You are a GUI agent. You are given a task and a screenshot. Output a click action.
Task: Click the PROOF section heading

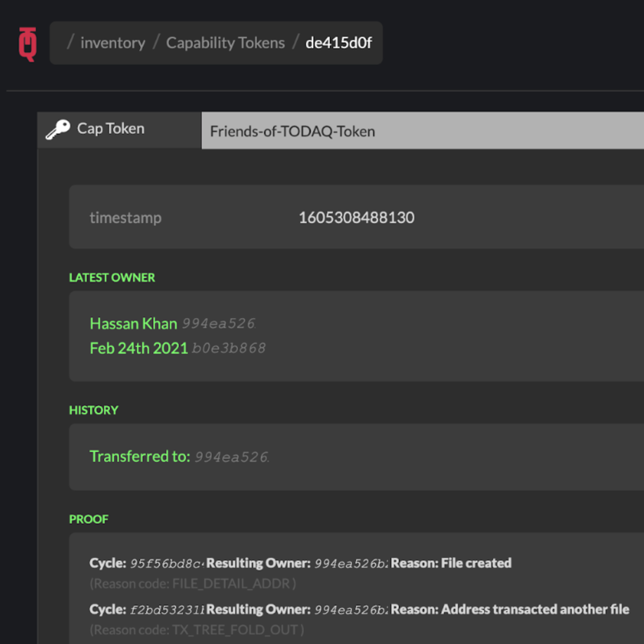(89, 519)
